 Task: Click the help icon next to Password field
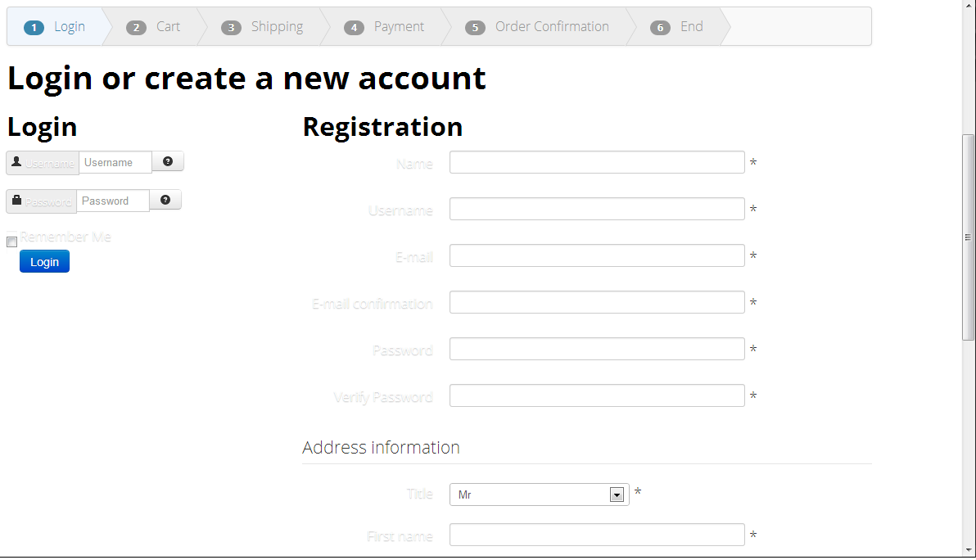point(165,201)
